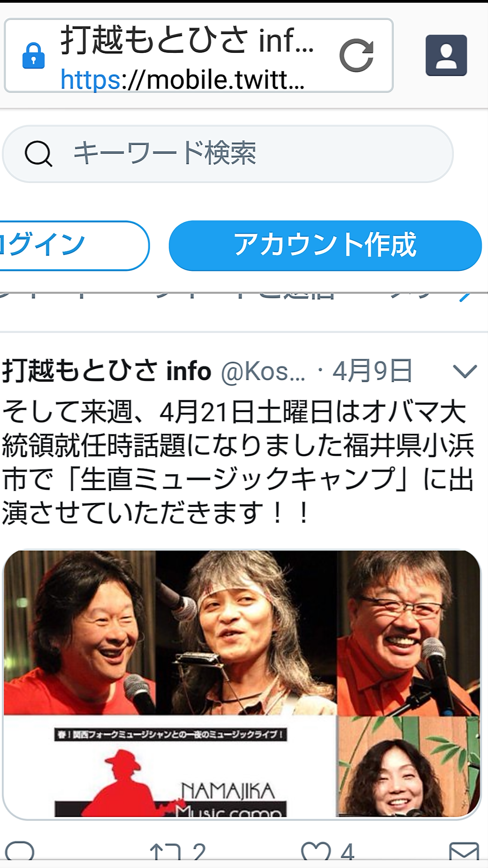488x868 pixels.
Task: Reload the page with the refresh icon
Action: click(x=357, y=55)
